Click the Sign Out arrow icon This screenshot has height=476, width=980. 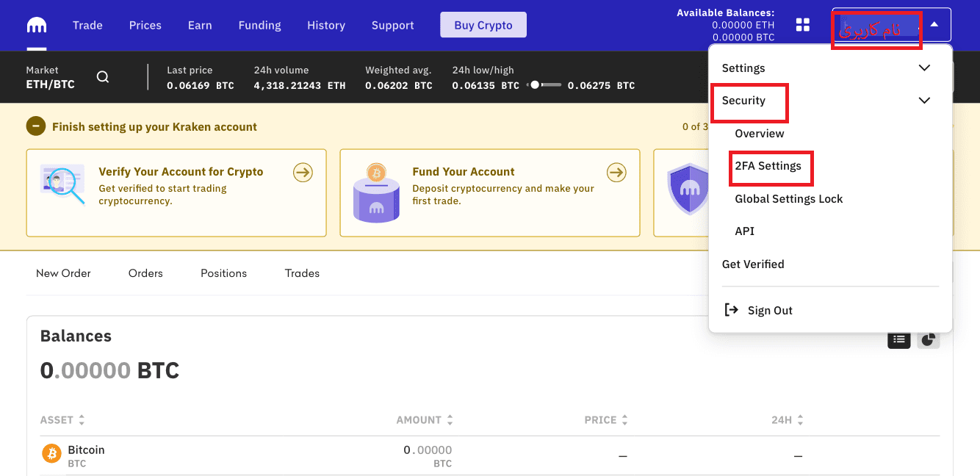pos(731,310)
